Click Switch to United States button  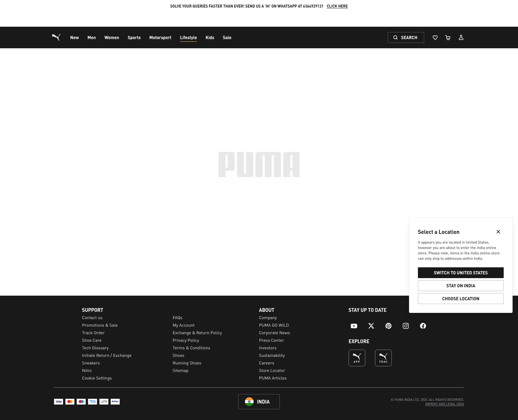pos(461,273)
